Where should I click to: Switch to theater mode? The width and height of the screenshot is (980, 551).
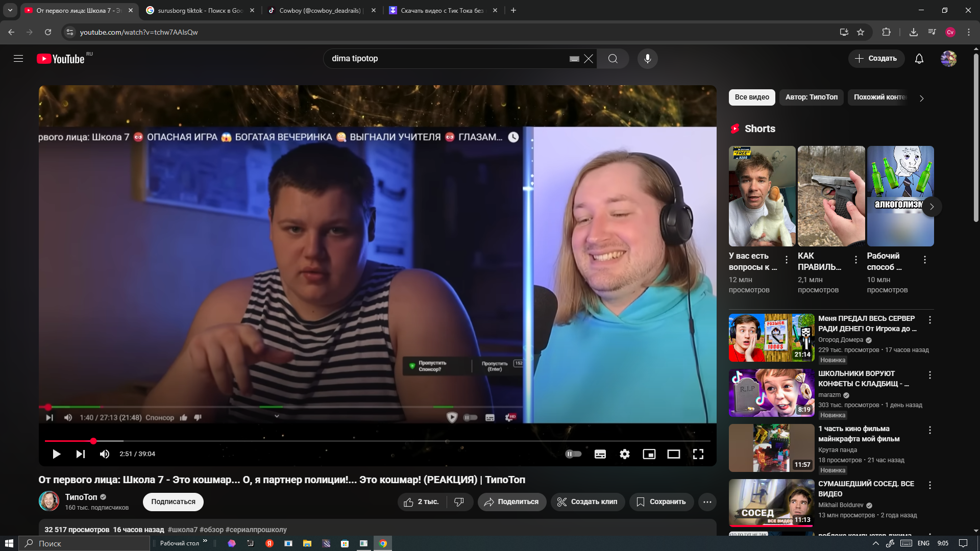coord(674,454)
